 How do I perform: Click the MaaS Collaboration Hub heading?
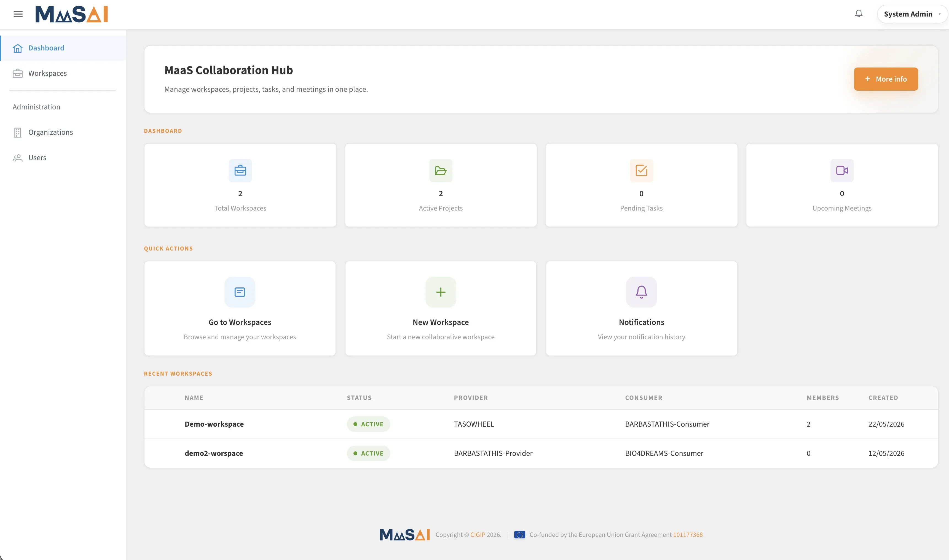(x=228, y=70)
